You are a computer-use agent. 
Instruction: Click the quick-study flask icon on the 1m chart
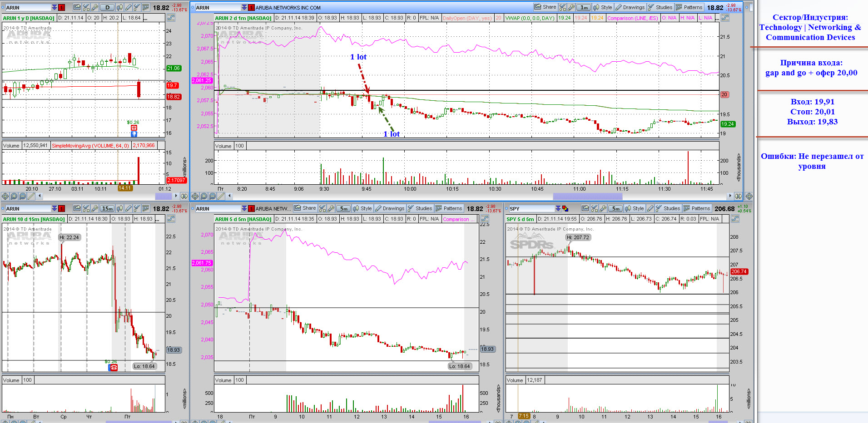[x=563, y=7]
